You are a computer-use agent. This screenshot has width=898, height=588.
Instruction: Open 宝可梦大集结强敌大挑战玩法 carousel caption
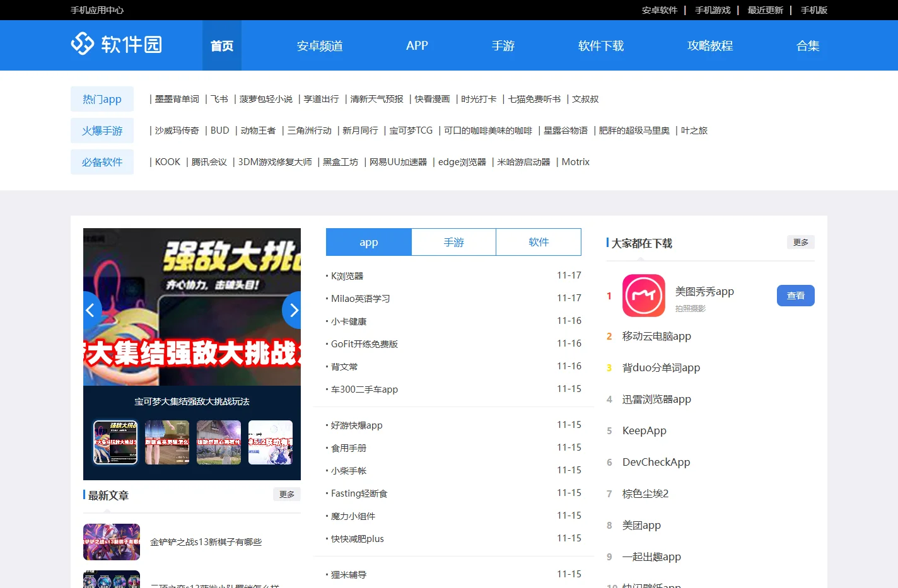tap(192, 401)
